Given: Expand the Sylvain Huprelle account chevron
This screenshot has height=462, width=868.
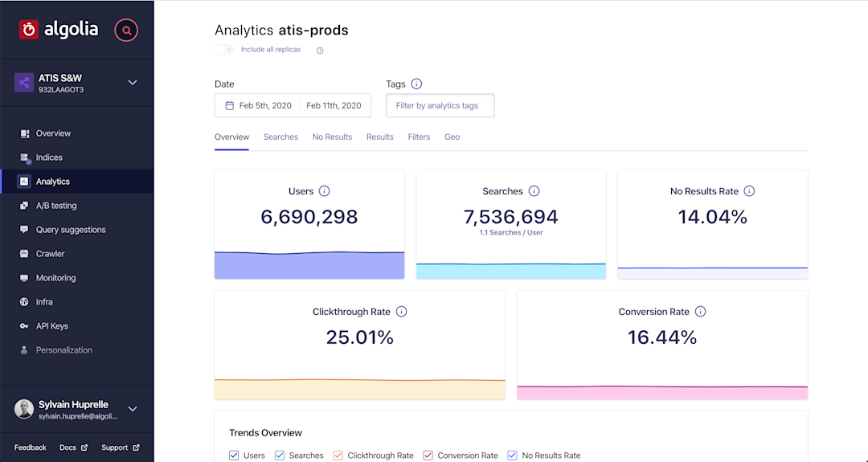Looking at the screenshot, I should pos(133,409).
